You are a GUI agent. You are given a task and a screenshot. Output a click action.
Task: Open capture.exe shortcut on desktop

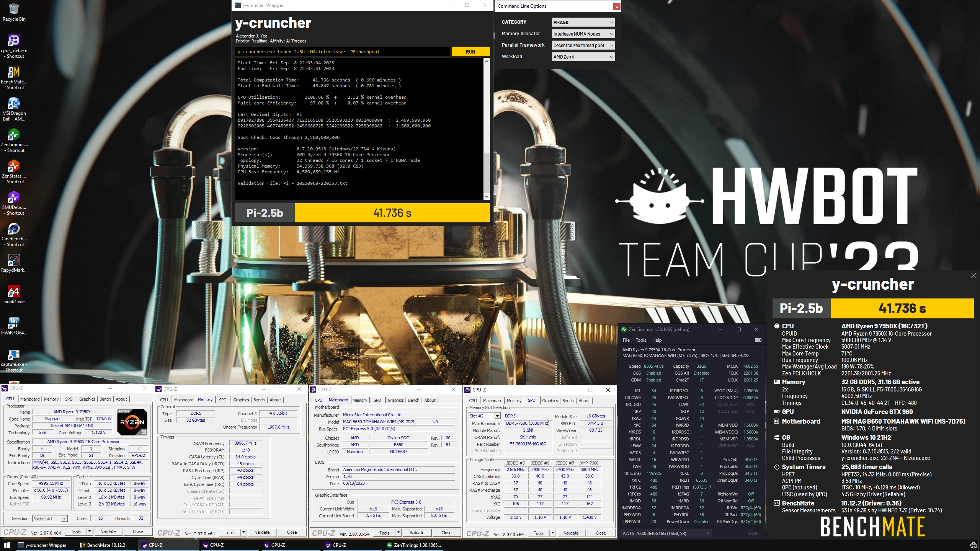pyautogui.click(x=14, y=360)
